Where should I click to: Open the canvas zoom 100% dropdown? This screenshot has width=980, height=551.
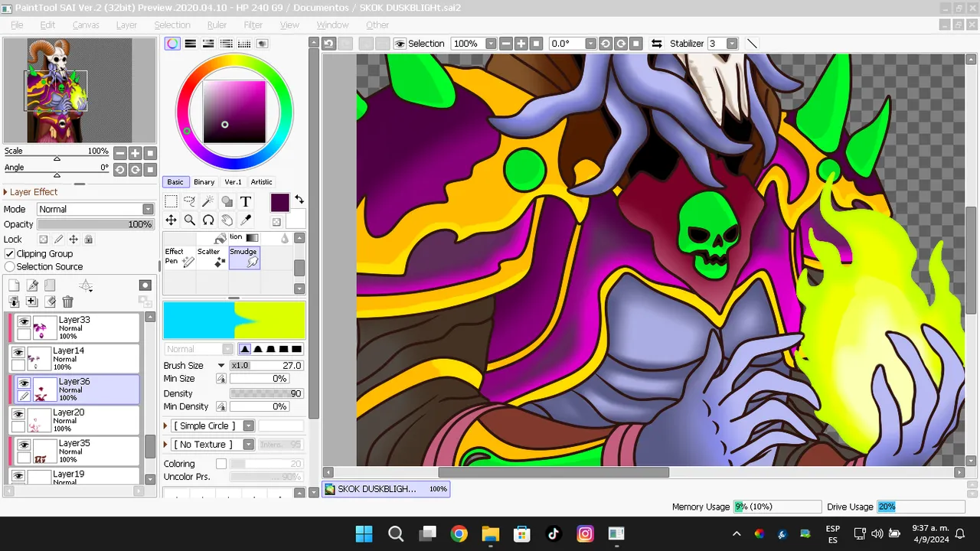[x=491, y=44]
